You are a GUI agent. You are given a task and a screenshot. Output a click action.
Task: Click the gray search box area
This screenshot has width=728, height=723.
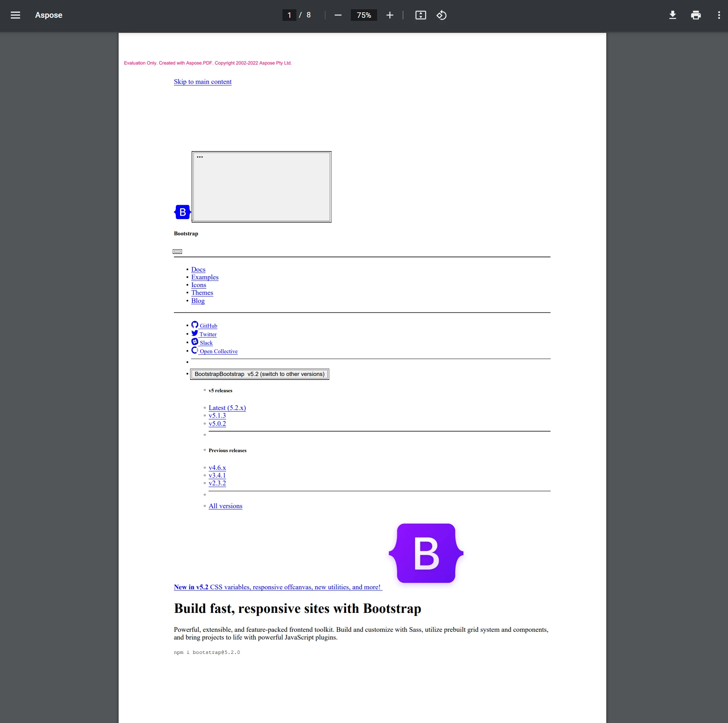click(x=262, y=187)
